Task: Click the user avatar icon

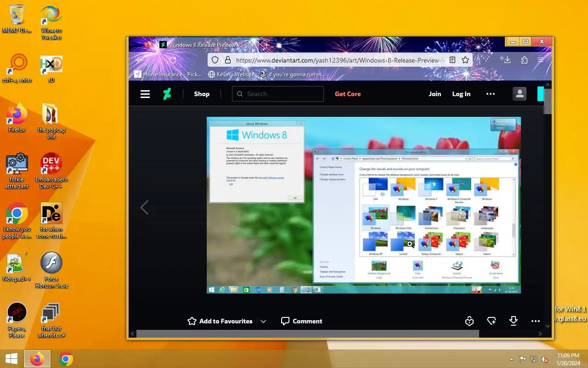Action: tap(520, 94)
